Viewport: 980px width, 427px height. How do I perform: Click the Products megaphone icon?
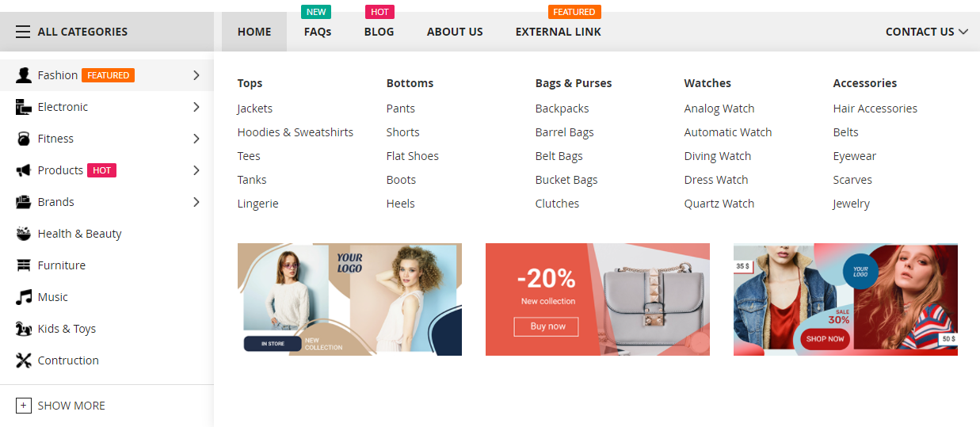[x=24, y=170]
